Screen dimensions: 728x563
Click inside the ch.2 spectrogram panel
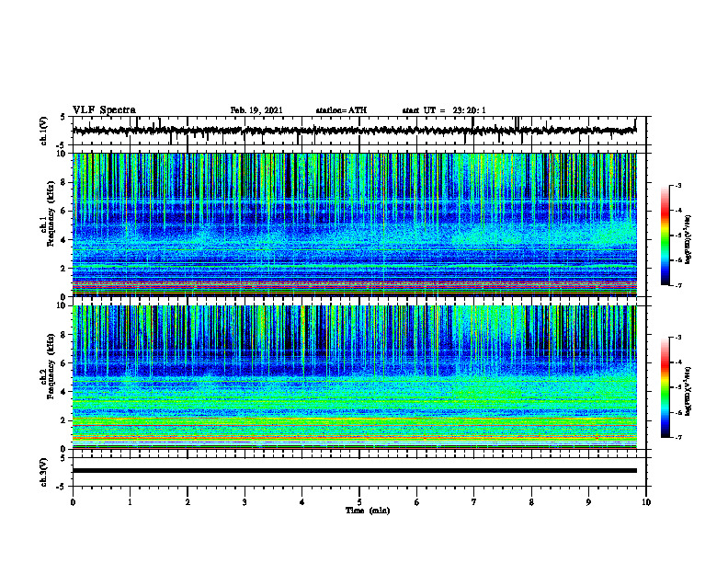355,377
